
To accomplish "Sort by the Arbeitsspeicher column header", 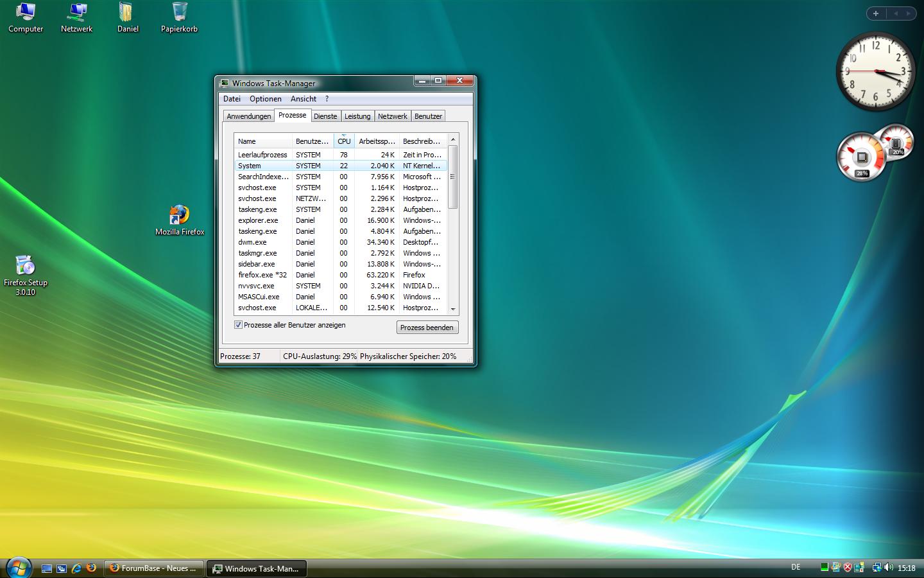I will tap(377, 141).
